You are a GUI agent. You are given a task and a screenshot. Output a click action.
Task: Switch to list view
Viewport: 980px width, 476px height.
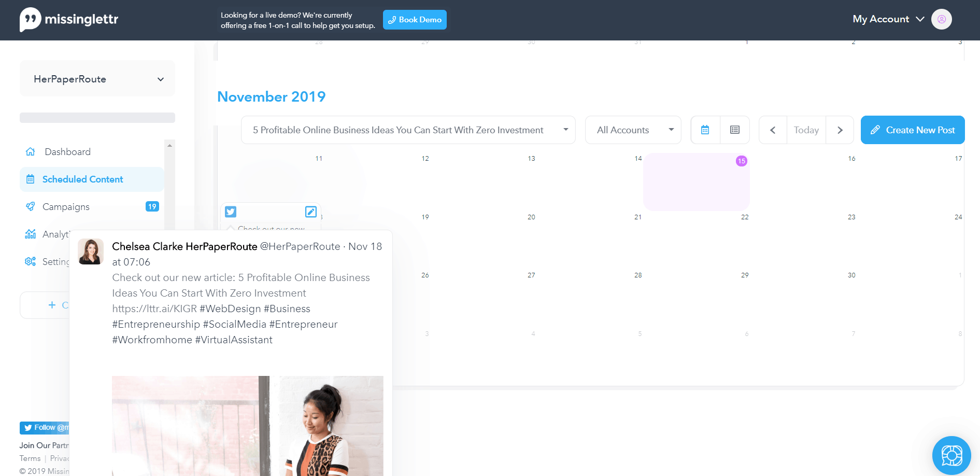point(734,130)
